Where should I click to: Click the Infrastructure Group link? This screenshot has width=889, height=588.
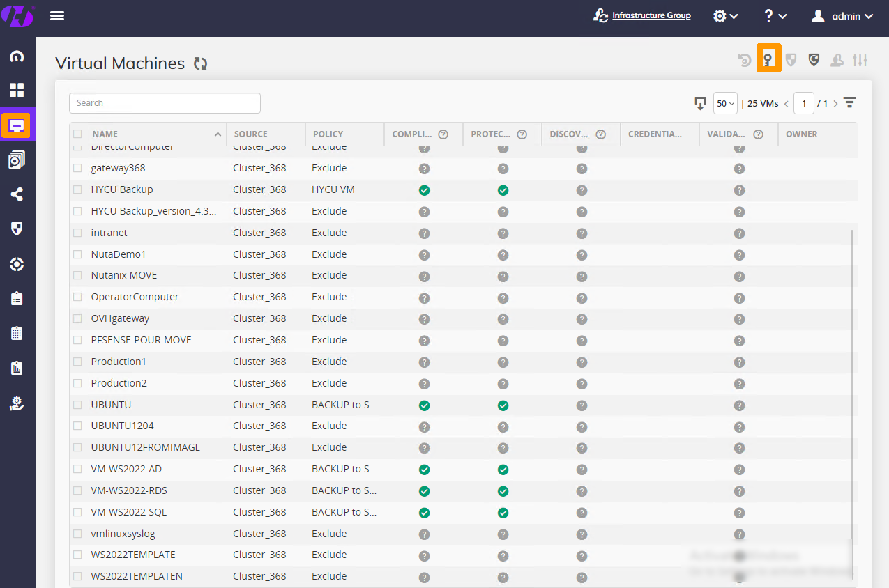pyautogui.click(x=651, y=15)
